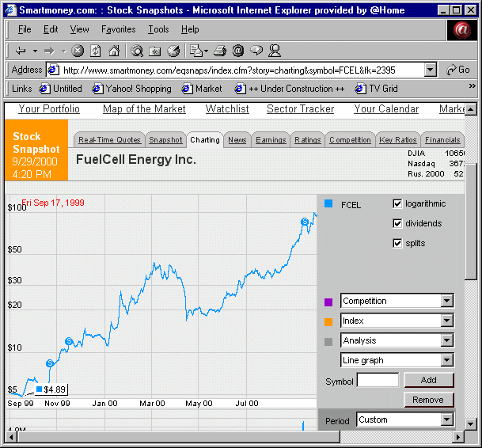Viewport: 482px width, 448px height.
Task: Open the Search toolbar icon
Action: 137,51
